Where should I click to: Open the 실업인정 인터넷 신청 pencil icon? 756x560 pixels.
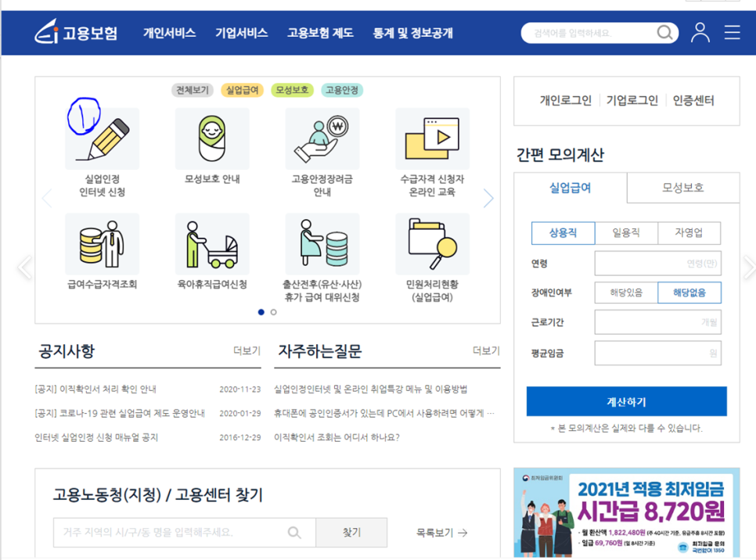click(103, 138)
